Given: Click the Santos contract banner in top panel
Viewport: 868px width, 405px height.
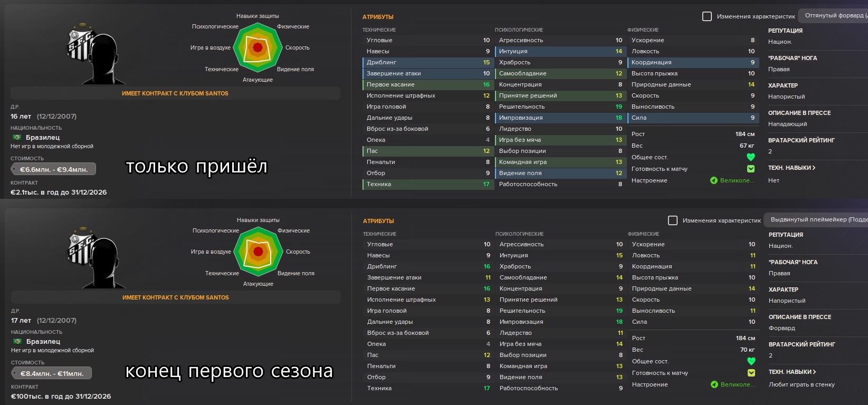Looking at the screenshot, I should click(x=175, y=93).
